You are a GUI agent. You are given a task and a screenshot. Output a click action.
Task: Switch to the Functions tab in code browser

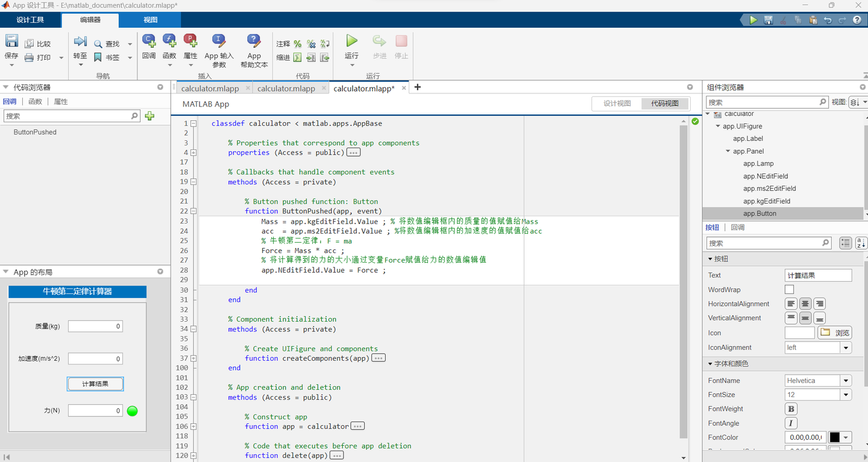(x=36, y=102)
